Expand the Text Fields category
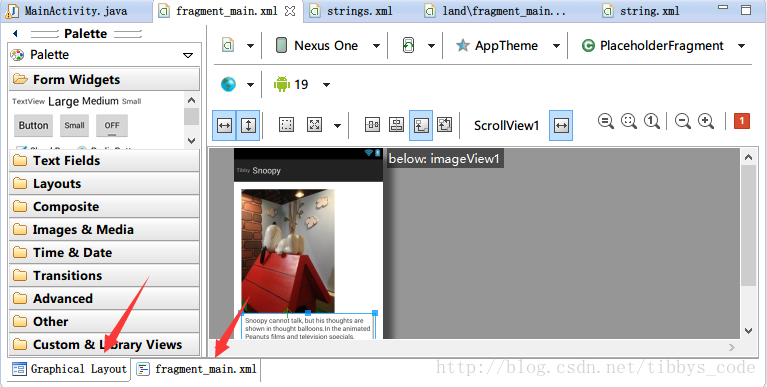Viewport: 767px width, 387px height. pyautogui.click(x=104, y=160)
